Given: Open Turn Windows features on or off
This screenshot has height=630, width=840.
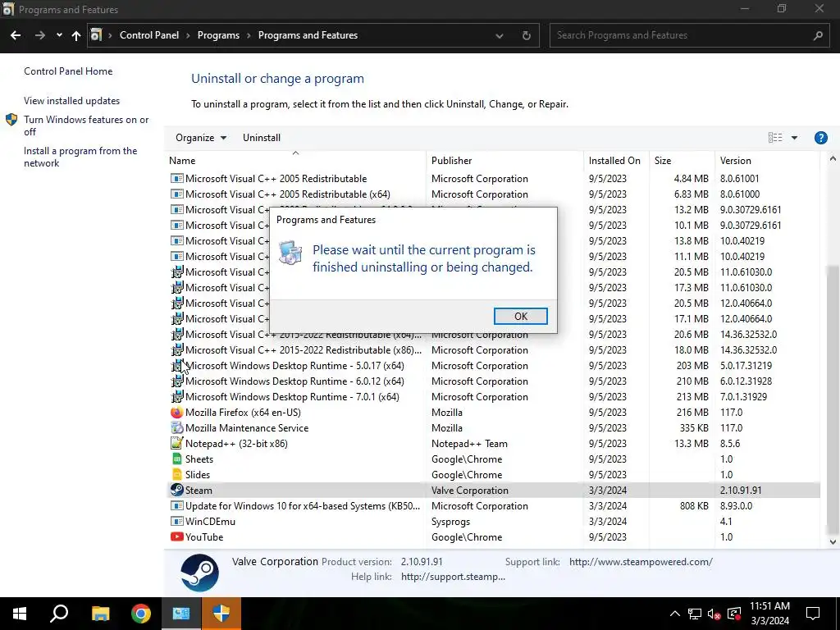Looking at the screenshot, I should [x=86, y=126].
